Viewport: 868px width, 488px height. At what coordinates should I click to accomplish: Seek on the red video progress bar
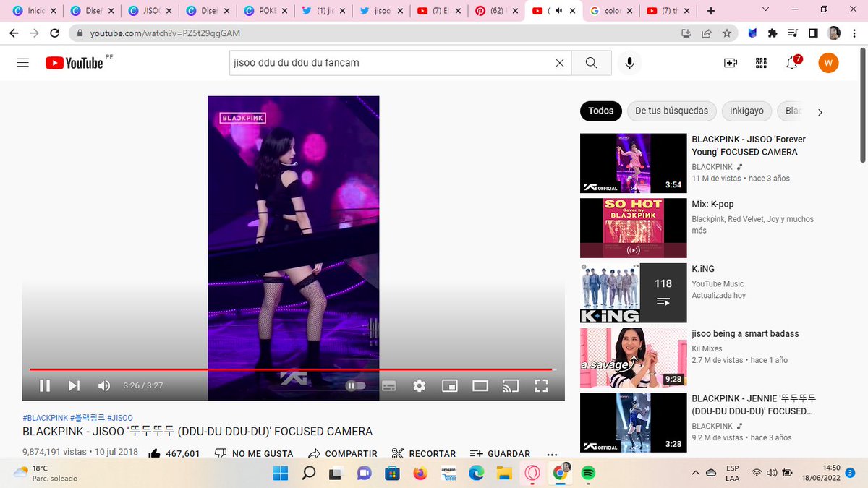pos(292,369)
